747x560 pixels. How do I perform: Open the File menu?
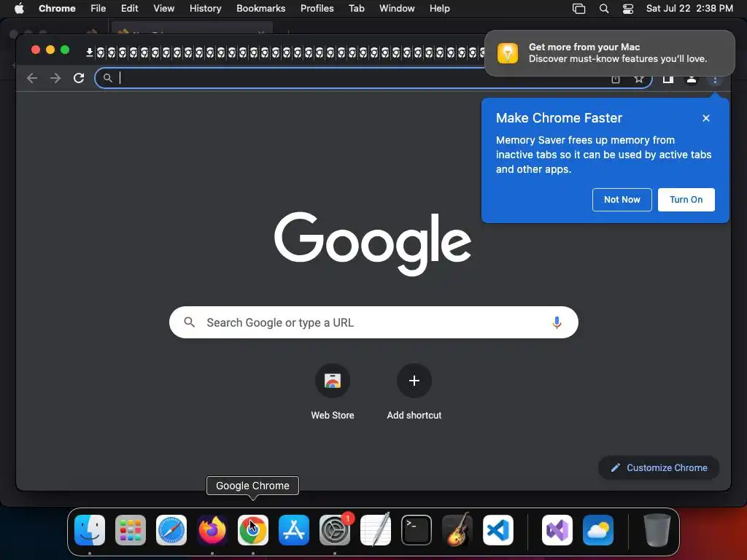tap(98, 9)
